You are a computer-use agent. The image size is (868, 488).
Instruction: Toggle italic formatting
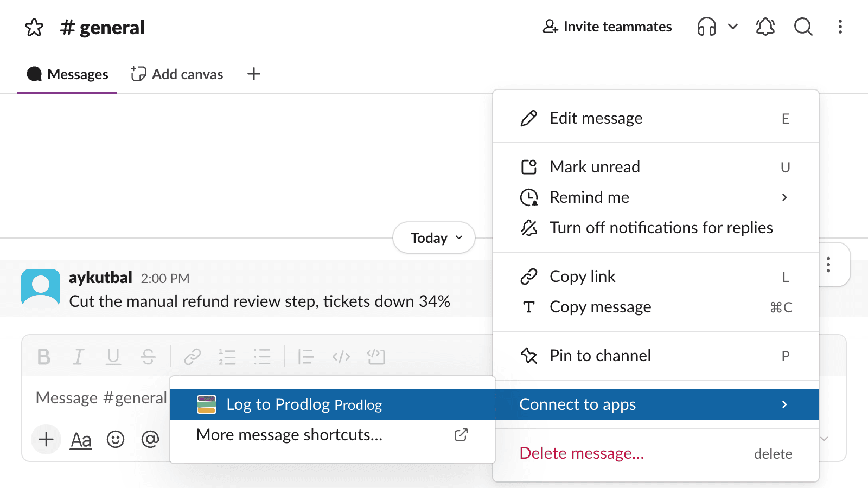pyautogui.click(x=79, y=357)
